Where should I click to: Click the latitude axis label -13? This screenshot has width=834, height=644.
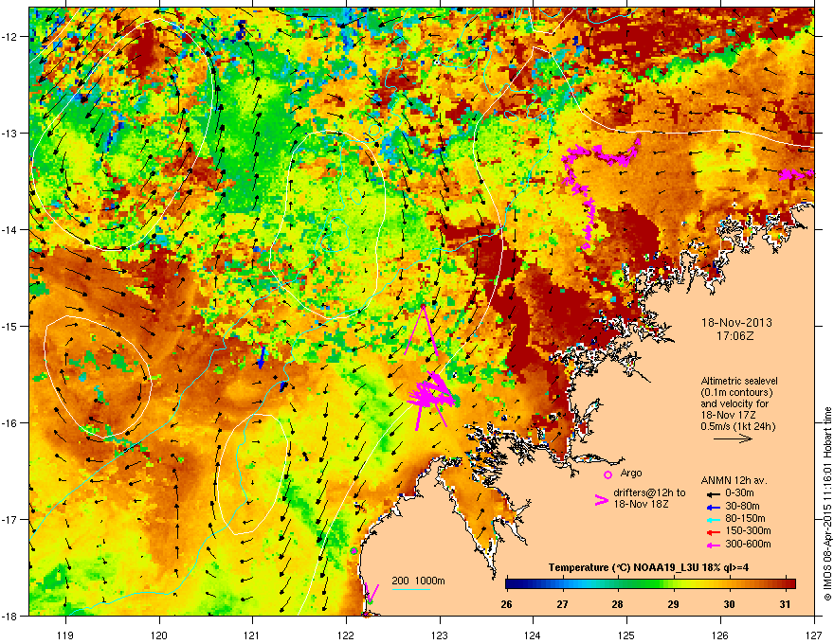[x=10, y=133]
